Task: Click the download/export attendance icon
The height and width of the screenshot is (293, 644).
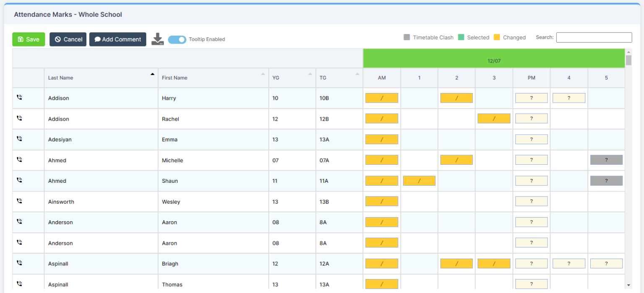Action: pos(157,39)
